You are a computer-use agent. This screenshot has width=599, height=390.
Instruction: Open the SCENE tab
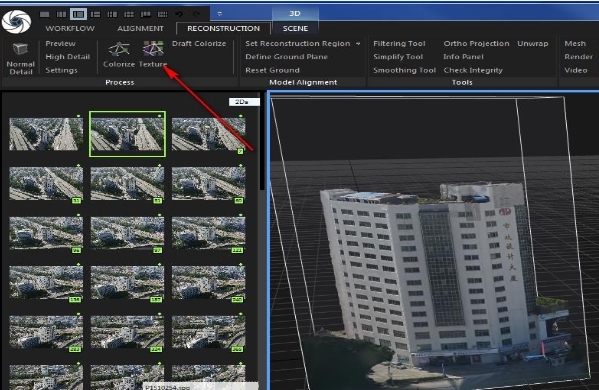point(295,28)
